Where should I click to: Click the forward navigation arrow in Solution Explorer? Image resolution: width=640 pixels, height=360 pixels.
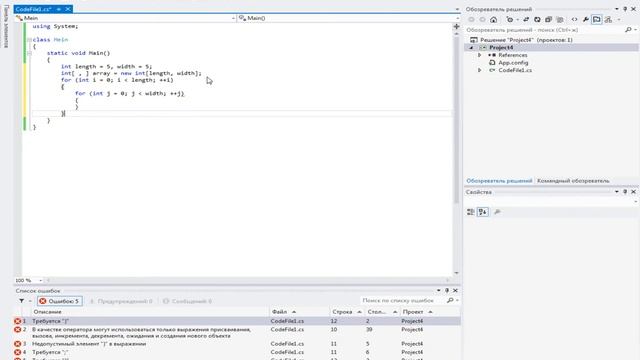pos(482,19)
